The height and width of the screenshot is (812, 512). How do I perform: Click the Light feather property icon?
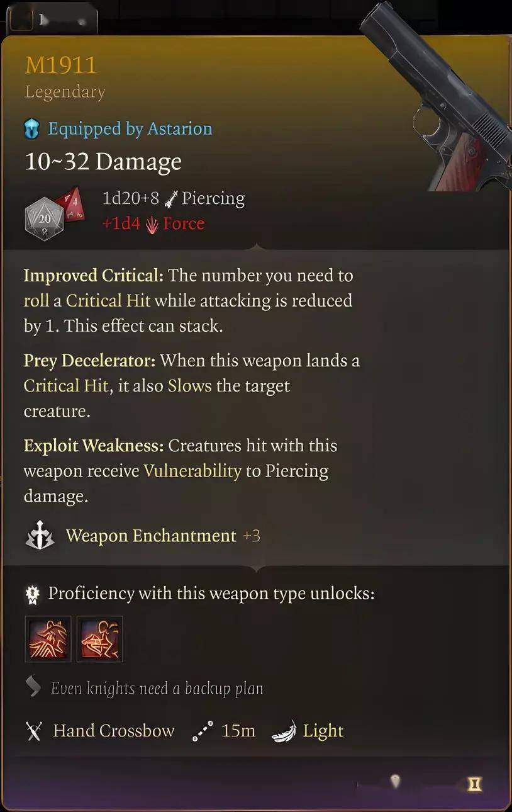pos(284,731)
